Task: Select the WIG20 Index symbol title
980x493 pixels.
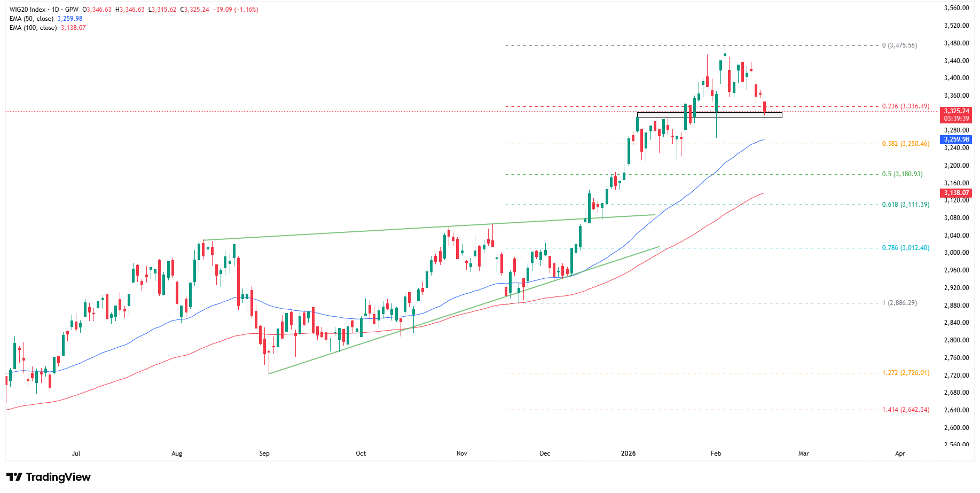Action: tap(27, 10)
